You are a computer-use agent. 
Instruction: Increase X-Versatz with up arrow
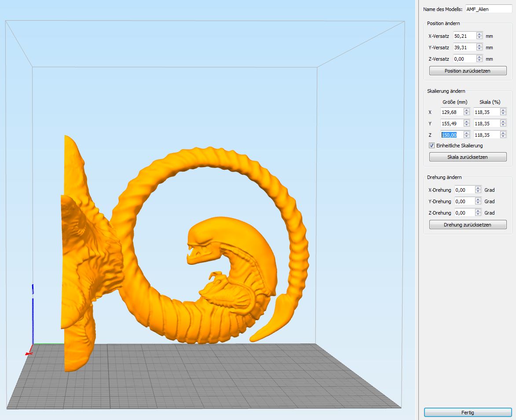coord(479,34)
